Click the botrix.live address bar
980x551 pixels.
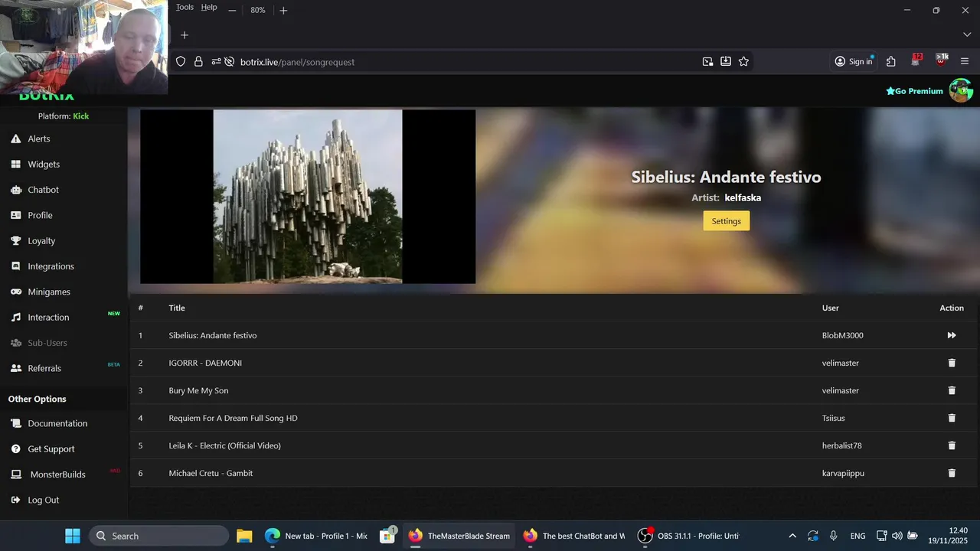(x=297, y=62)
